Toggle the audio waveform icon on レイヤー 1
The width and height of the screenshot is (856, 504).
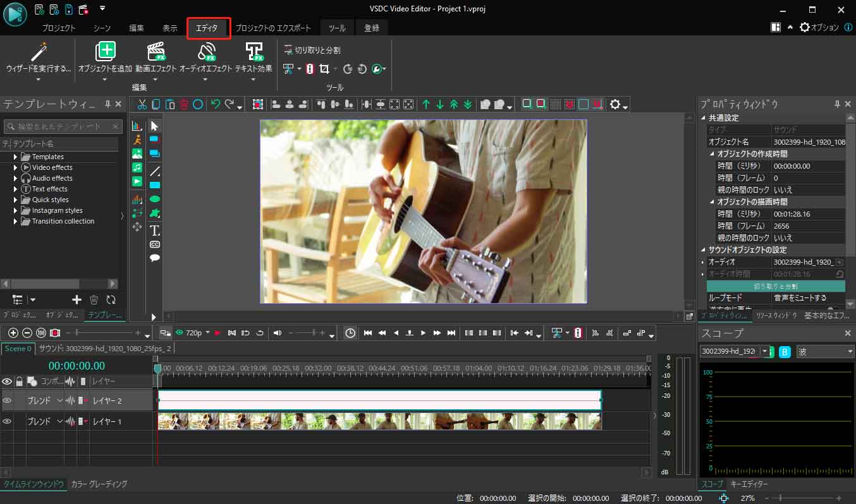tap(70, 421)
